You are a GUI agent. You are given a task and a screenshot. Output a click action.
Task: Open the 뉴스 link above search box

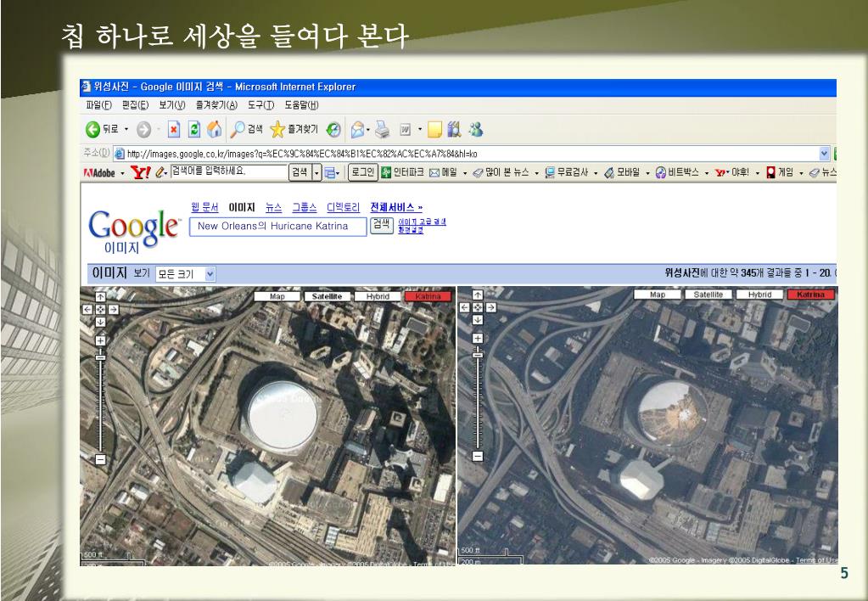click(273, 207)
